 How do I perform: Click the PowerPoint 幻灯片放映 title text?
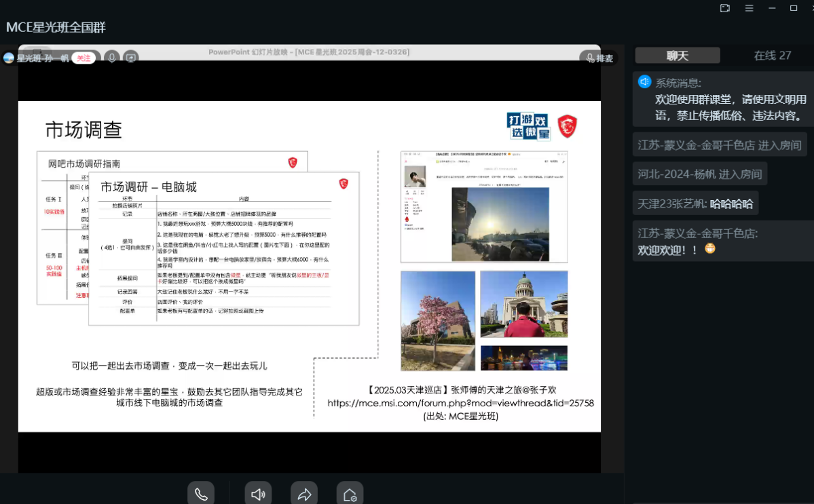pyautogui.click(x=309, y=52)
